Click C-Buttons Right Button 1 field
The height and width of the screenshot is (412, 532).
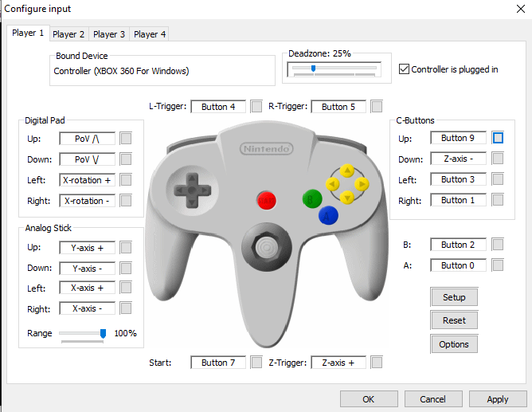tap(458, 200)
